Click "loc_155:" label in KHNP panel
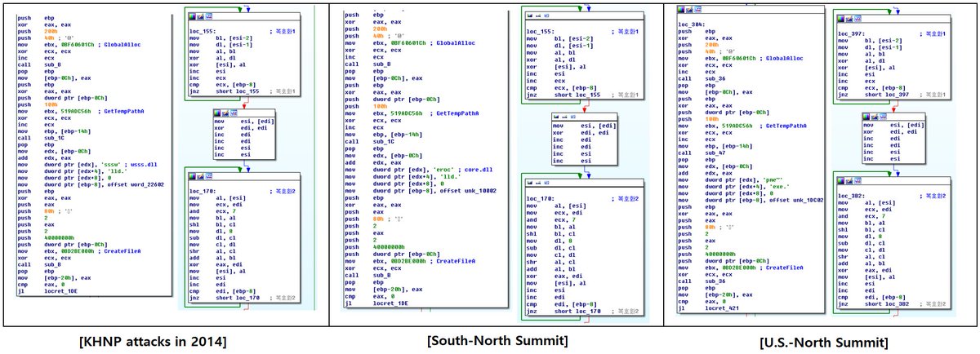 [x=203, y=31]
